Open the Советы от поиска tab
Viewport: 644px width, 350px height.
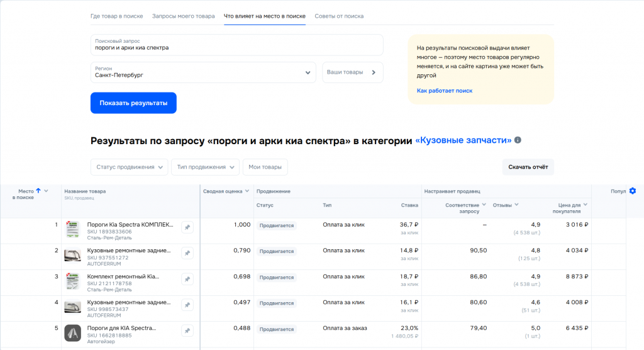coord(339,16)
